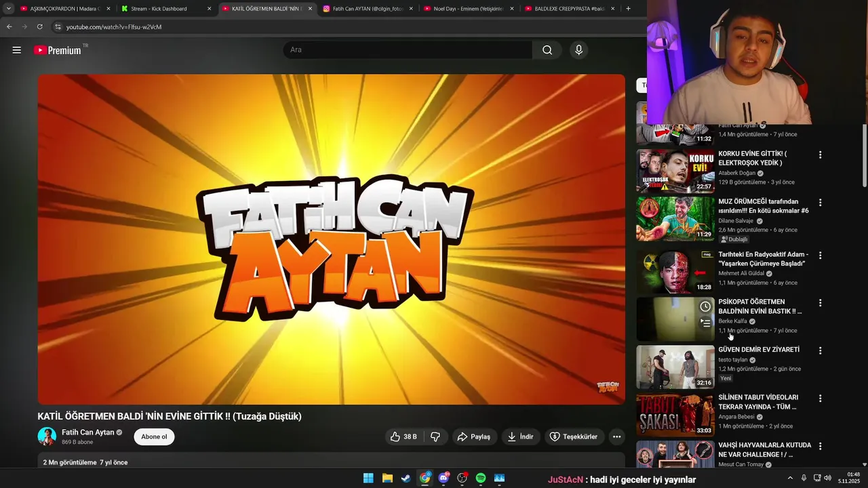Open a new browser tab
Viewport: 868px width, 488px height.
(x=628, y=9)
